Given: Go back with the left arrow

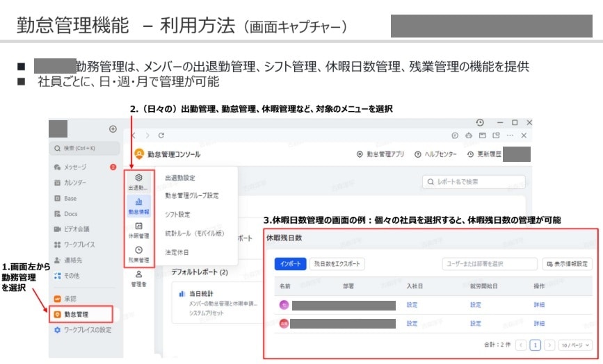Looking at the screenshot, I should click(134, 135).
